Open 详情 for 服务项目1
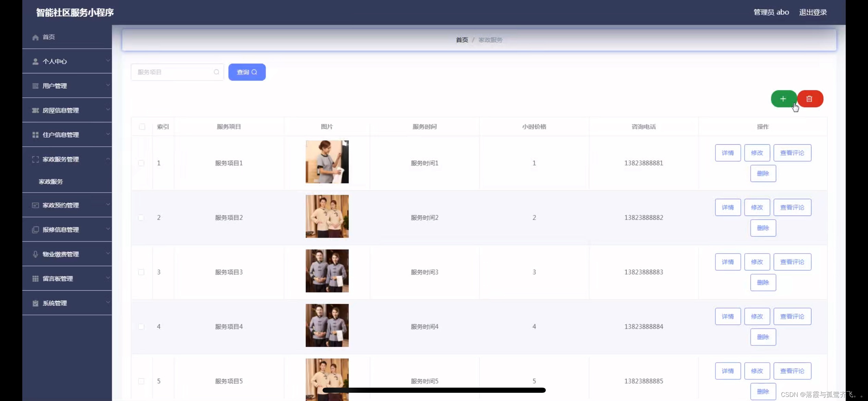868x401 pixels. pos(728,153)
